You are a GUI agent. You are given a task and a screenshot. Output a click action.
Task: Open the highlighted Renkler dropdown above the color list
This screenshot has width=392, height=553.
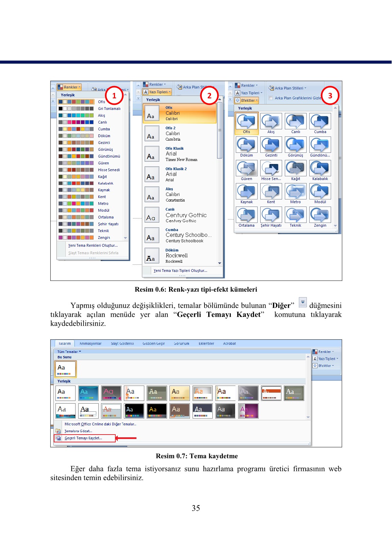(x=69, y=87)
